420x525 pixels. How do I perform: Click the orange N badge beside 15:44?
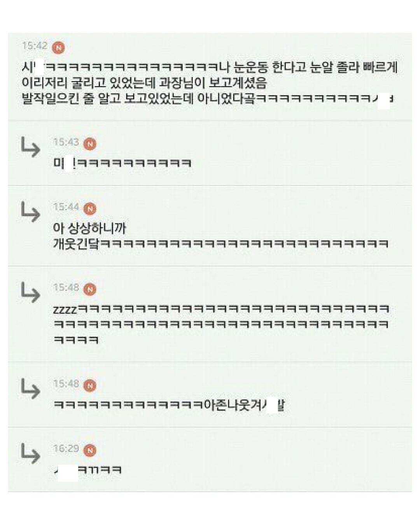pos(90,209)
